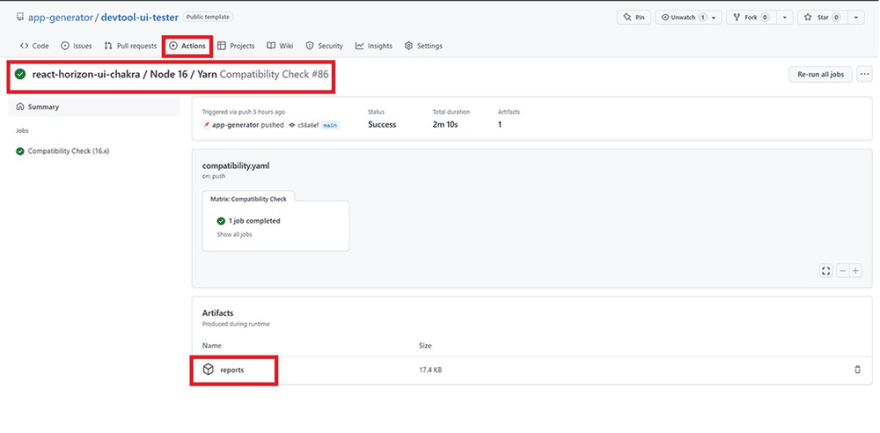
Task: Click the green success check icon beside run title
Action: 21,74
